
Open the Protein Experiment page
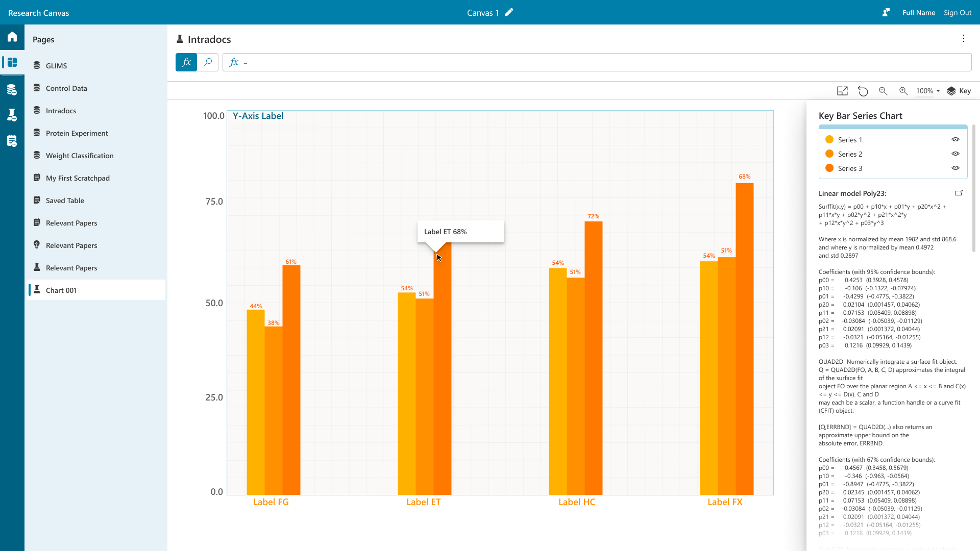tap(77, 133)
